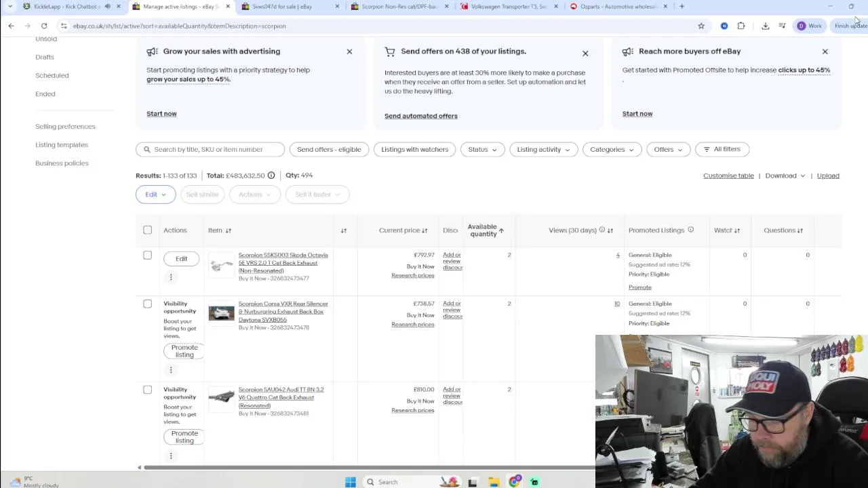Reload the page
This screenshot has width=868, height=488.
click(x=44, y=26)
